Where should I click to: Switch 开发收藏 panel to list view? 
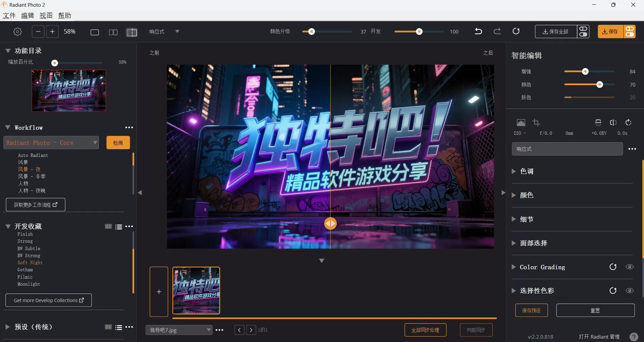118,227
